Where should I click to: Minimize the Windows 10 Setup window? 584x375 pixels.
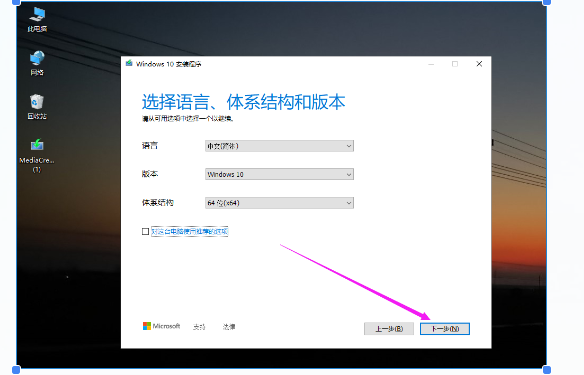tap(431, 64)
